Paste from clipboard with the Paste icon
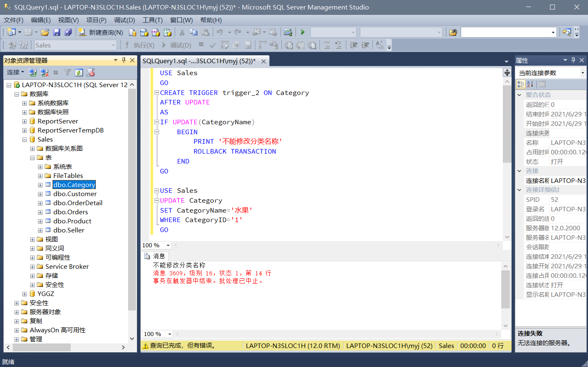This screenshot has height=367, width=588. point(205,32)
